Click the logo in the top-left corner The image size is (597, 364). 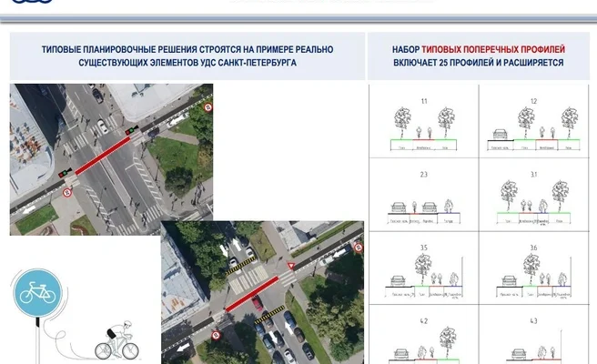point(16,4)
